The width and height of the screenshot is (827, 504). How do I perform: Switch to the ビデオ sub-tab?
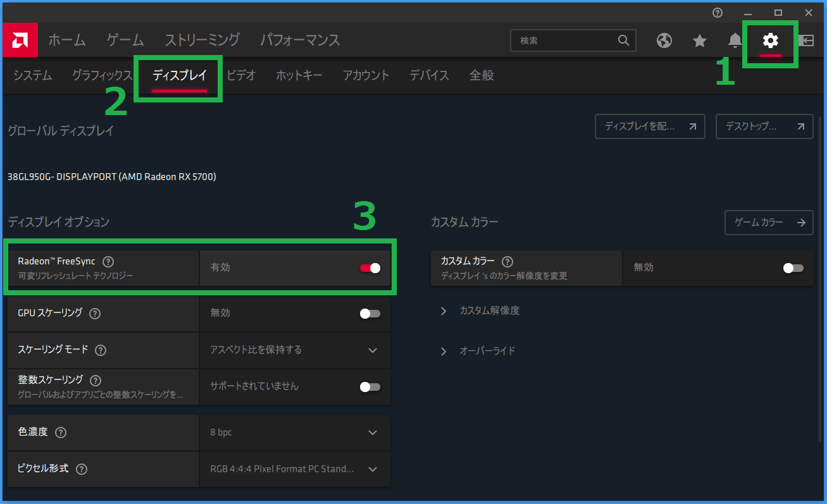coord(241,75)
